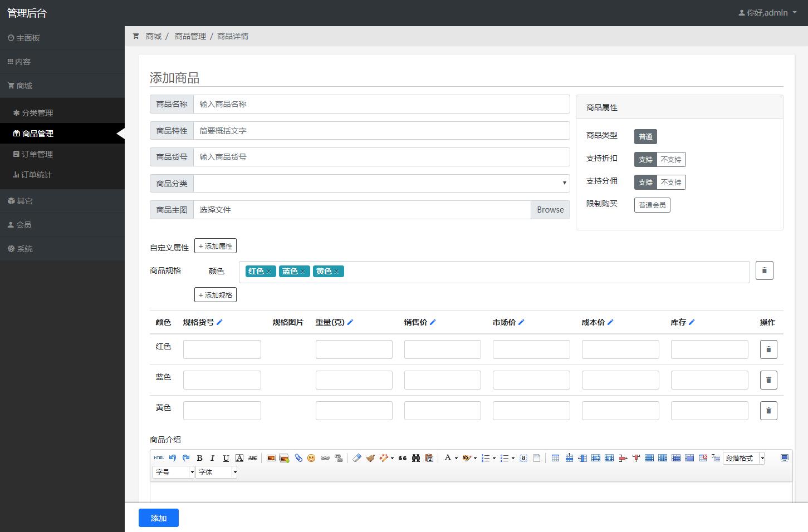Image resolution: width=808 pixels, height=532 pixels.
Task: Edit 销售价 column with pencil icon
Action: (433, 322)
